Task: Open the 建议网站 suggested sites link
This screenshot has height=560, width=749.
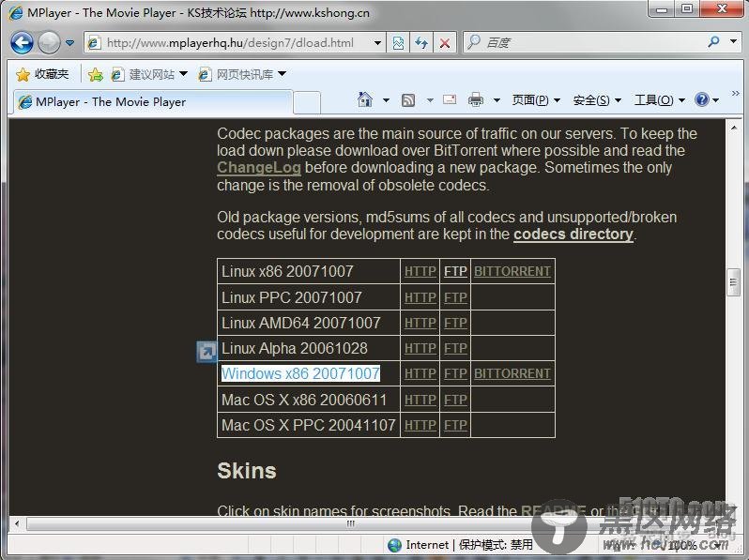Action: [x=148, y=74]
